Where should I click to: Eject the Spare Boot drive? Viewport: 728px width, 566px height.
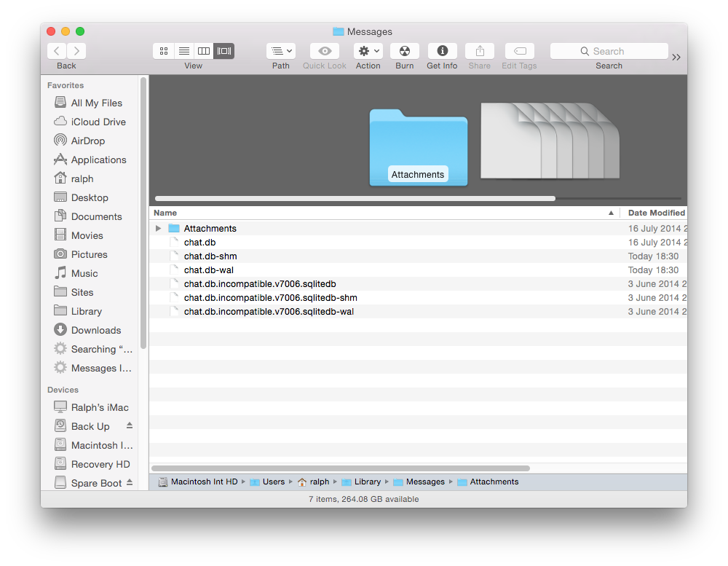[130, 482]
